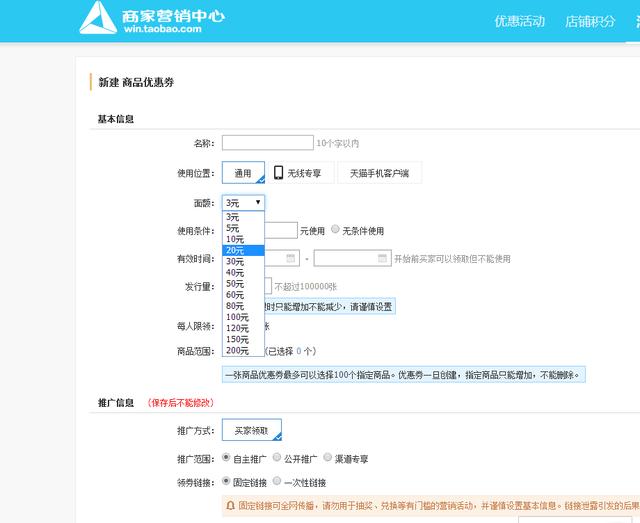Image resolution: width=640 pixels, height=523 pixels.
Task: Click the end date input field
Action: tap(353, 258)
